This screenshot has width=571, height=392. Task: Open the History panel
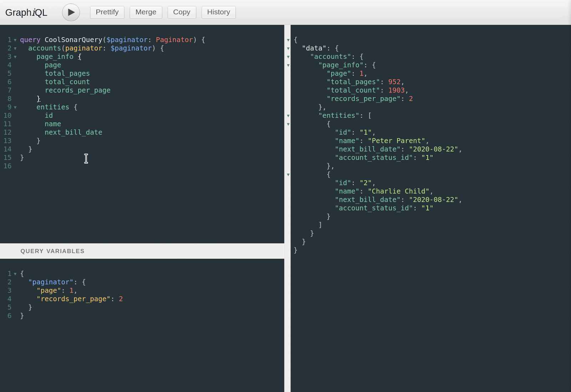(x=218, y=12)
